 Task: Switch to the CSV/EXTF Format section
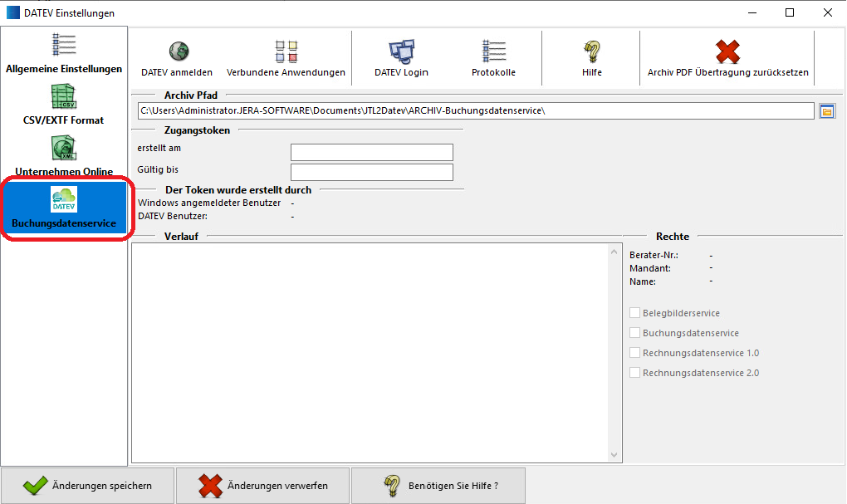pyautogui.click(x=64, y=105)
